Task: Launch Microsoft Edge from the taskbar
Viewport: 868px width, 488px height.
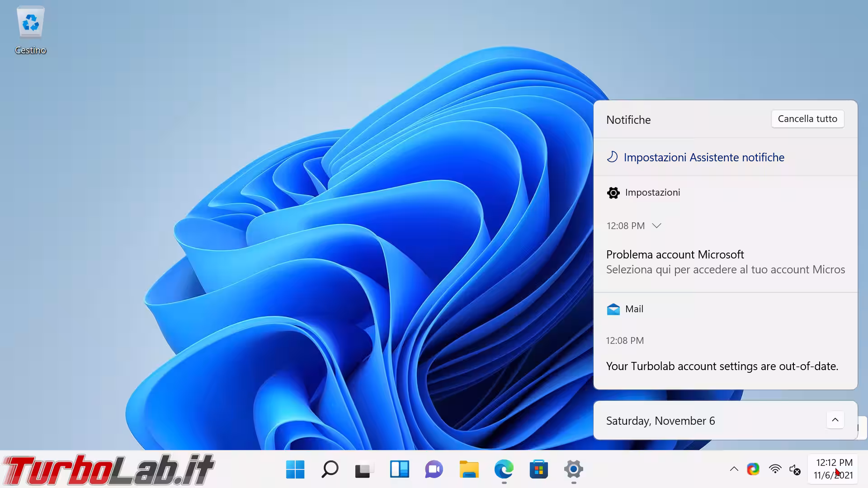Action: pyautogui.click(x=504, y=469)
